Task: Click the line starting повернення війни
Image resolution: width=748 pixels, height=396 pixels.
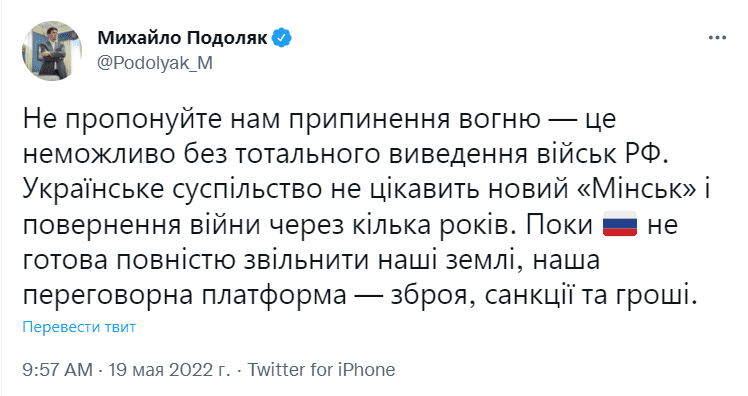Action: [350, 225]
